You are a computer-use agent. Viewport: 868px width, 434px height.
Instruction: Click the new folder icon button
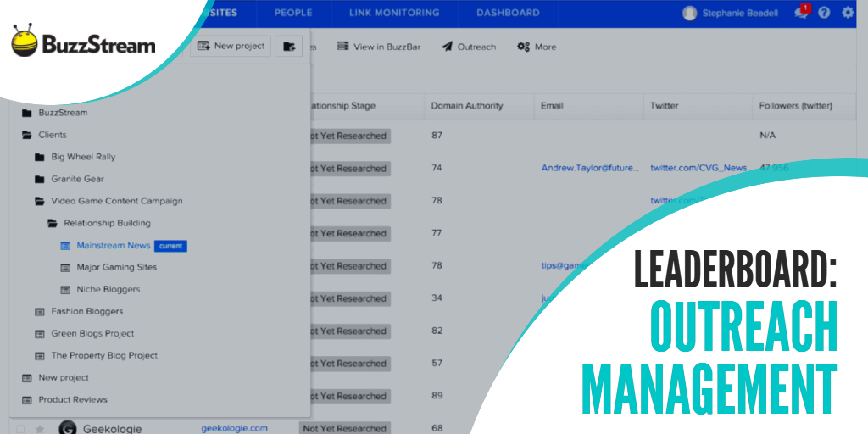tap(289, 46)
